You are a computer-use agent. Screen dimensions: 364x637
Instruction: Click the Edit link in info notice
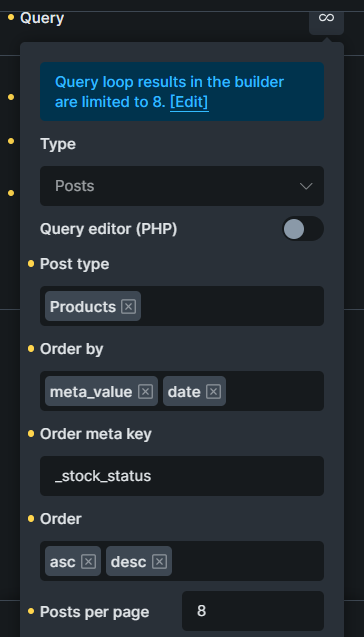pyautogui.click(x=189, y=102)
